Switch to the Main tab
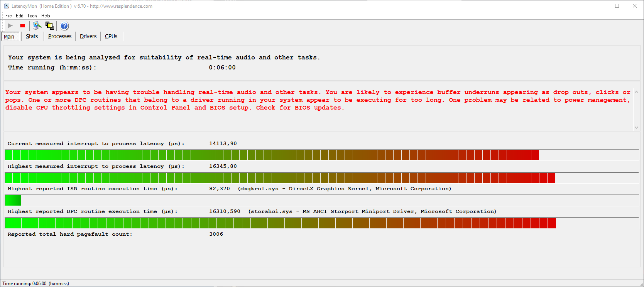644x287 pixels. 9,37
